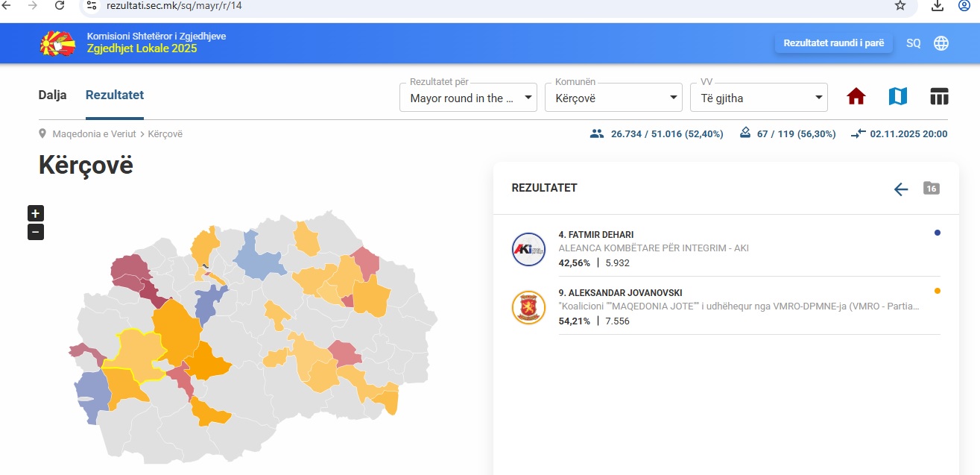Screen dimensions: 980x475
Task: Expand the 'Rezultatet për' dropdown
Action: click(468, 98)
